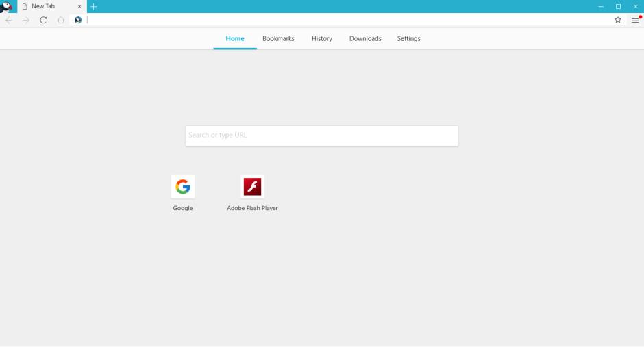Switch to the Bookmarks tab

(278, 38)
